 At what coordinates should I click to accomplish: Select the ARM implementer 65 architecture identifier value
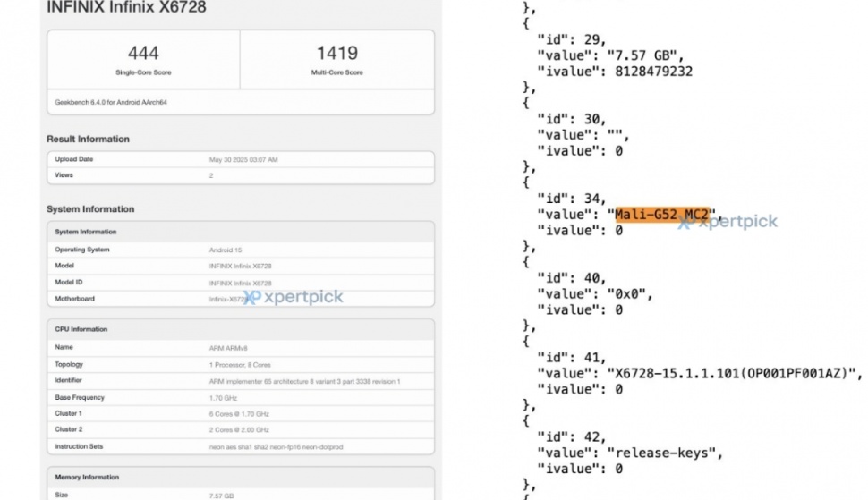304,382
